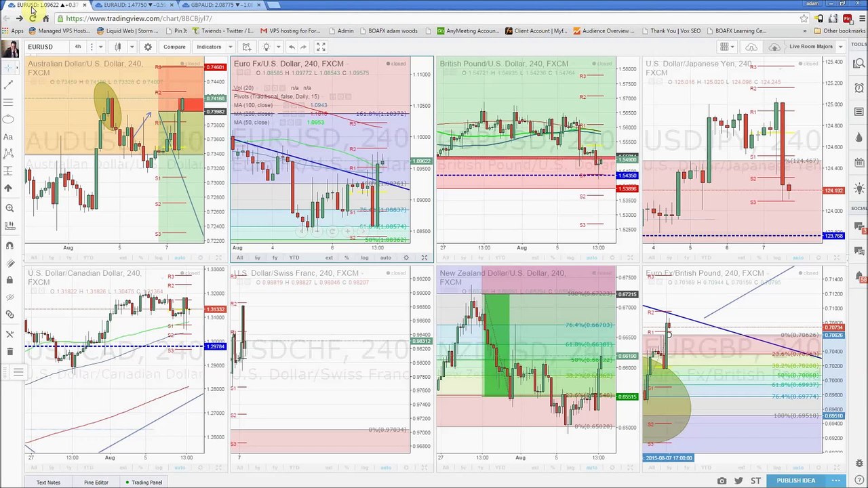Open the ideas lightbulb icon
Viewport: 868px width, 488px height.
pos(267,47)
